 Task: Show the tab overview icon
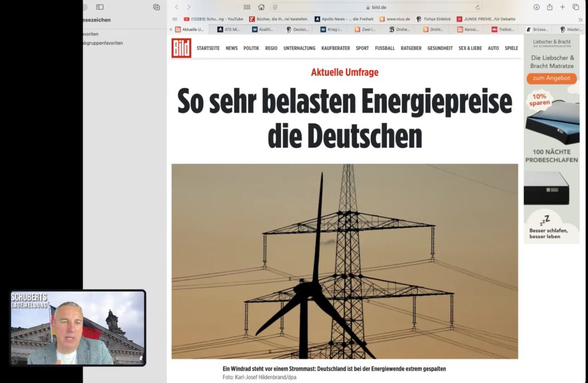[x=576, y=7]
